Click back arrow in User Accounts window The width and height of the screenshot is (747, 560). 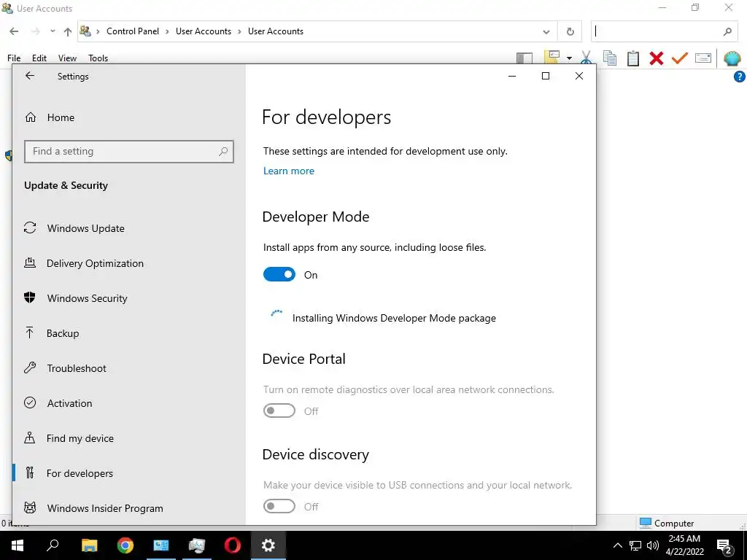[x=14, y=31]
